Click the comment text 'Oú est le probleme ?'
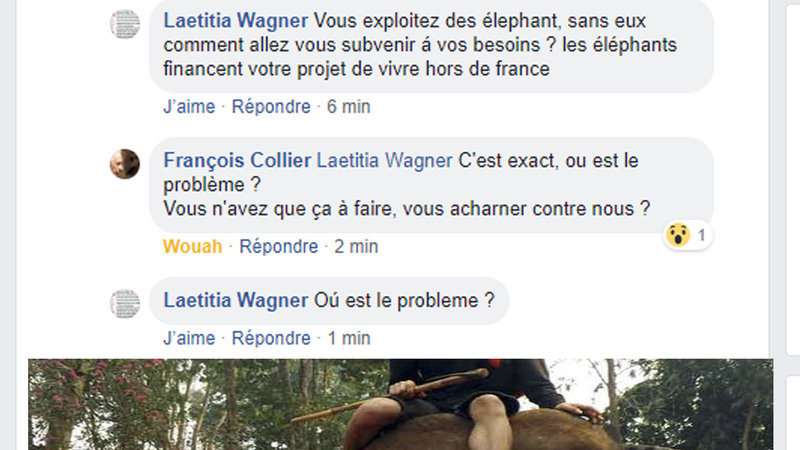Image resolution: width=800 pixels, height=450 pixels. pyautogui.click(x=405, y=301)
